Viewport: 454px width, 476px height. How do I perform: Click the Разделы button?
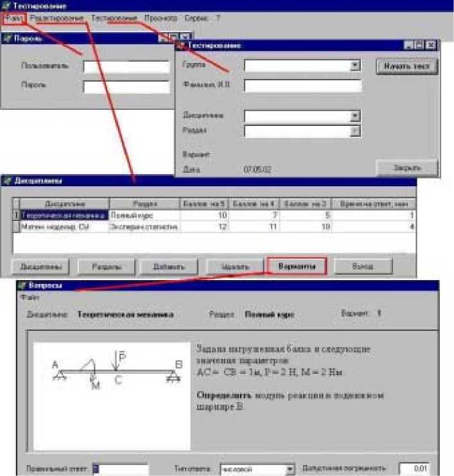[107, 267]
